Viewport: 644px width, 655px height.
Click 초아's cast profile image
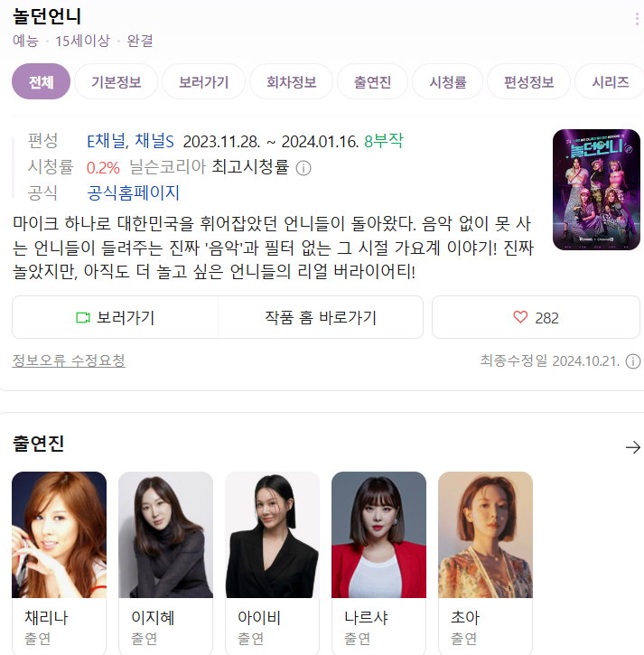pos(485,535)
